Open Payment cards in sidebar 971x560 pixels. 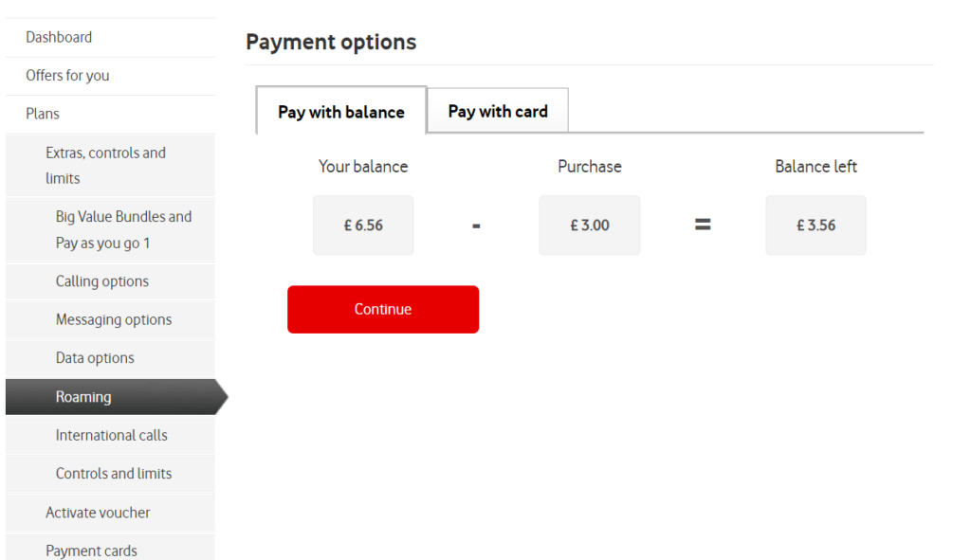coord(91,550)
